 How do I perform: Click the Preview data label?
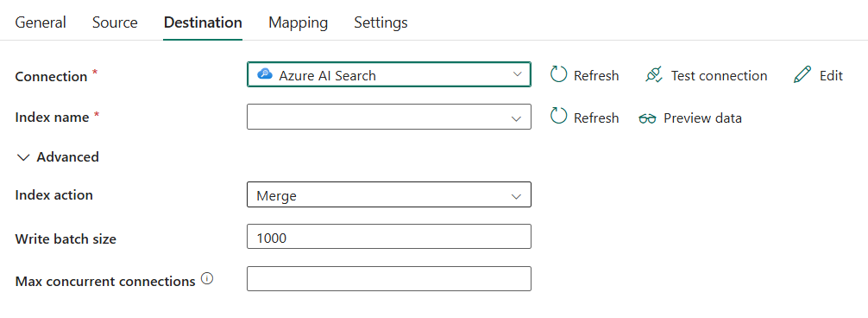click(702, 118)
